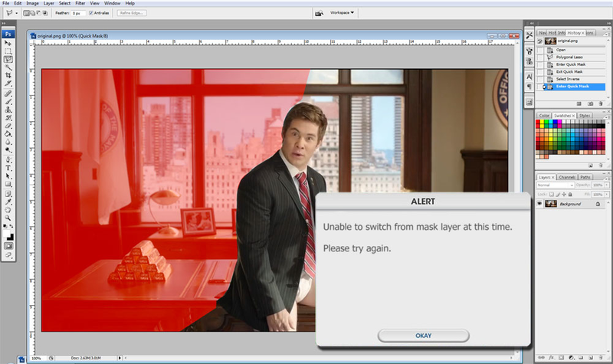Select the Rectangle shape tool
613x364 pixels.
pyautogui.click(x=8, y=184)
